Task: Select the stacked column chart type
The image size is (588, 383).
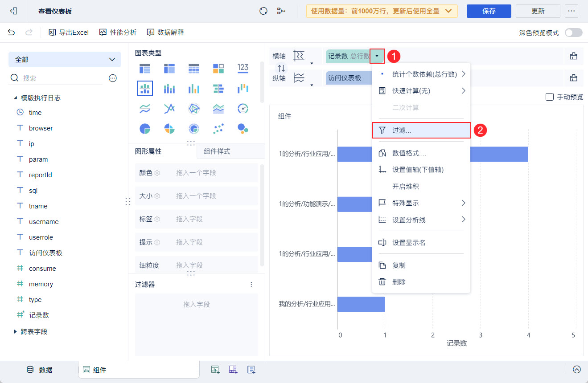Action: pos(169,88)
